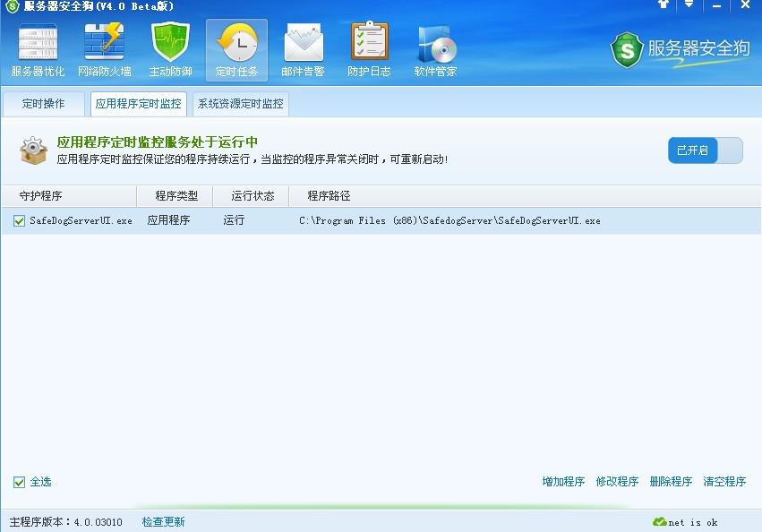Open the 邮件告警 module

pos(303,49)
